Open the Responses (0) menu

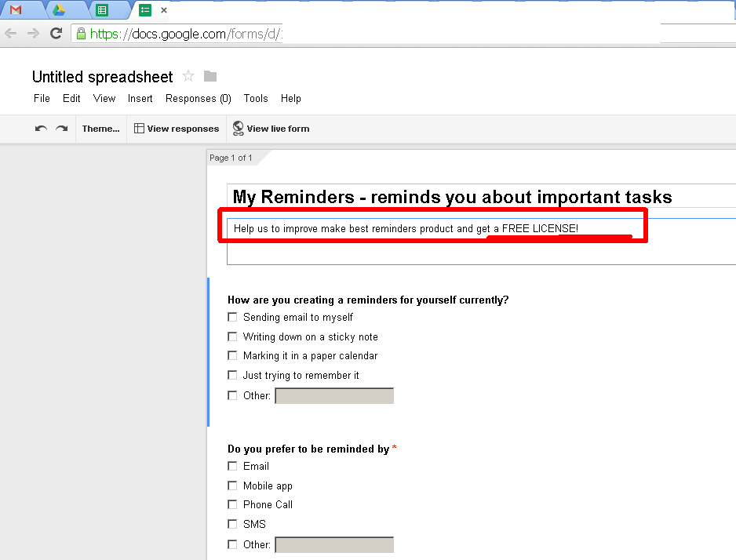198,99
